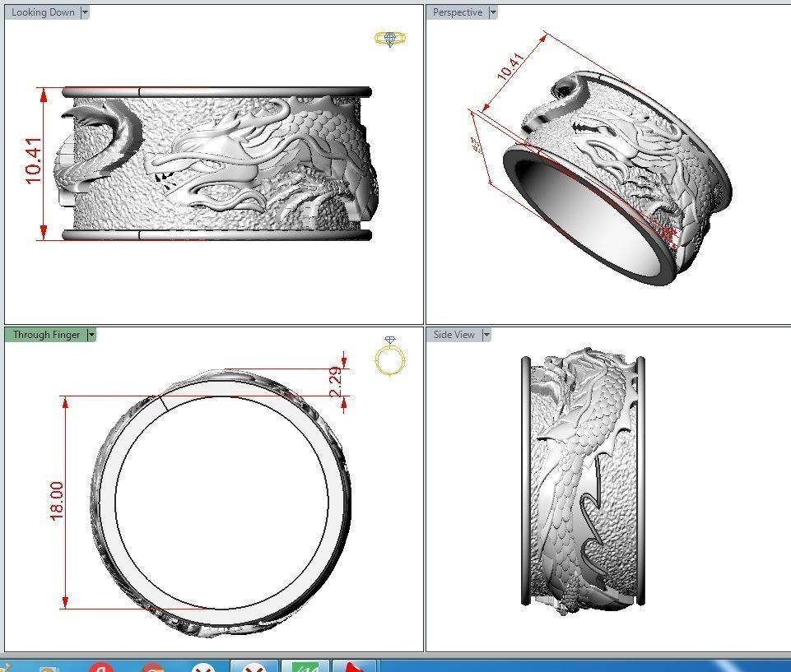Select the 2.29 thickness dimension
This screenshot has height=672, width=791.
(336, 382)
